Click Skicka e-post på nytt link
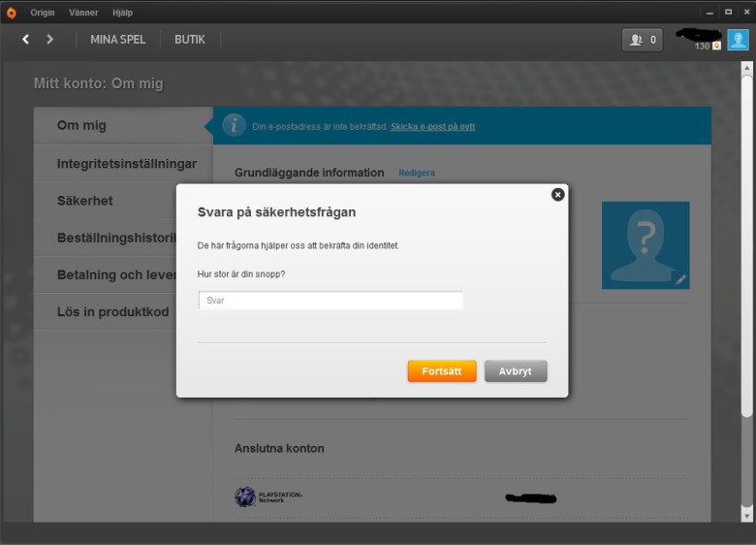 (433, 127)
